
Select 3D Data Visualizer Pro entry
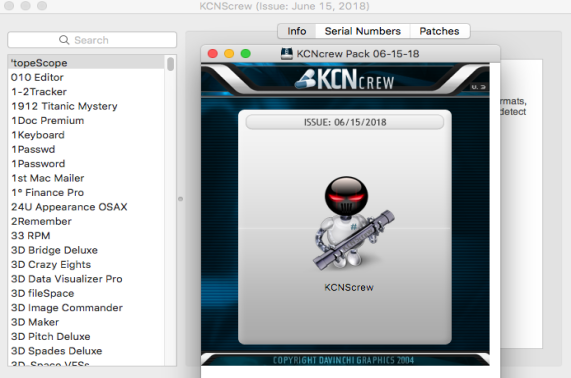tap(86, 279)
